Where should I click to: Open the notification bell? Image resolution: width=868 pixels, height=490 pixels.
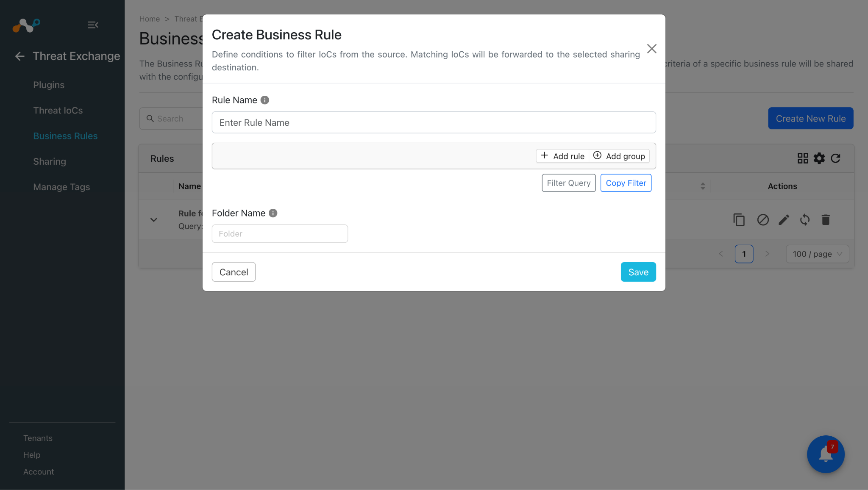[826, 454]
